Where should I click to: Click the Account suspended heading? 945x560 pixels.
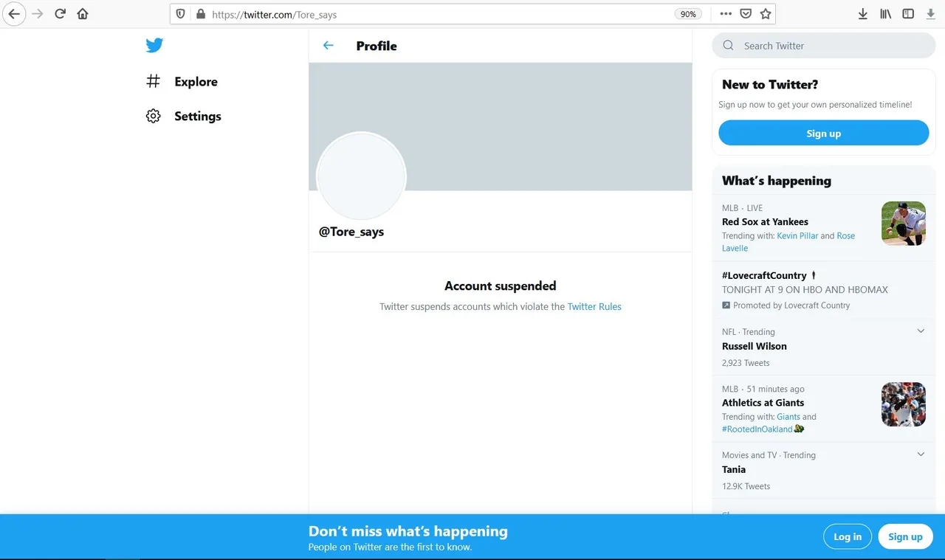tap(500, 286)
